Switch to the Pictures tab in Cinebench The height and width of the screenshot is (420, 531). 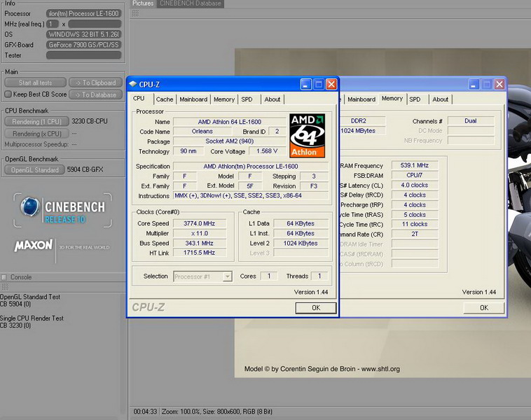143,3
